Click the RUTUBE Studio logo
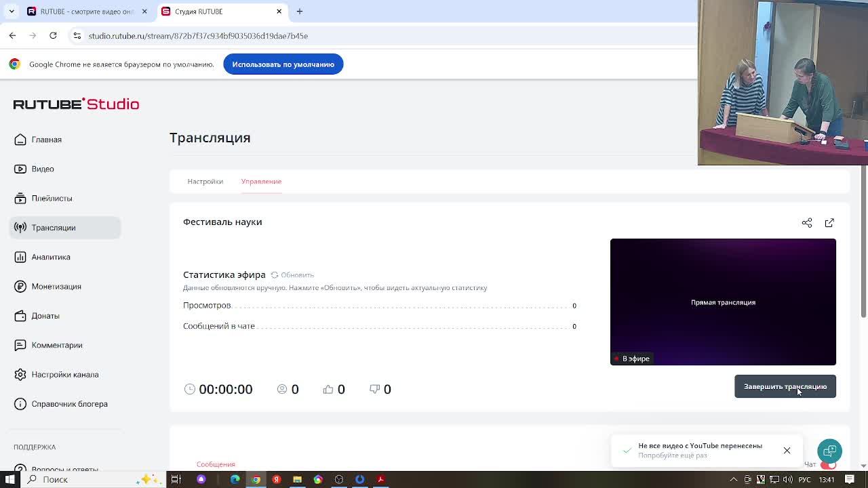The image size is (868, 488). (76, 104)
